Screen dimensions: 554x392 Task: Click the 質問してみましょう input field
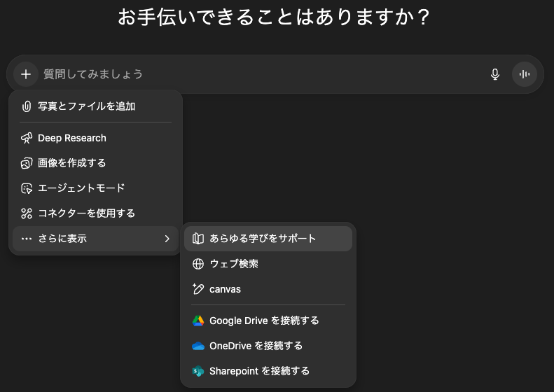coord(259,74)
